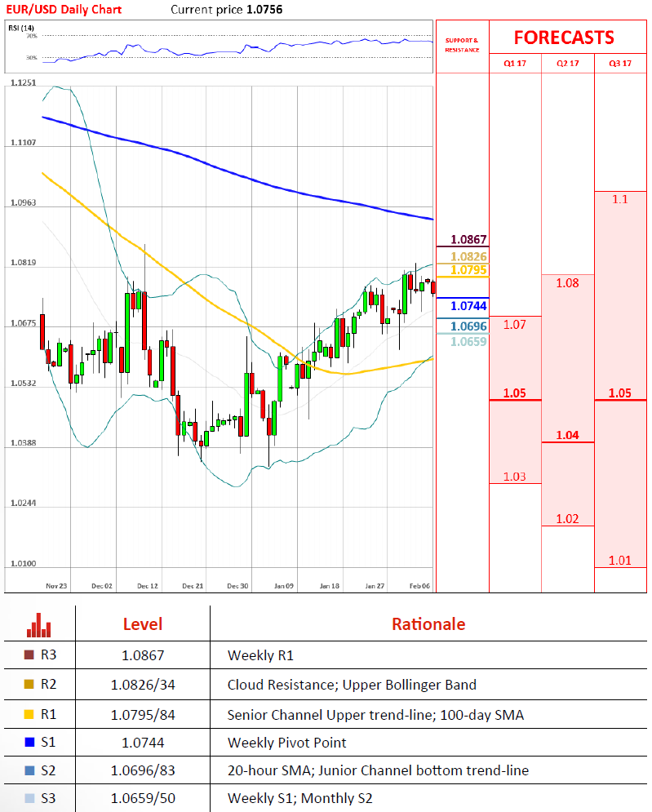The height and width of the screenshot is (812, 652).
Task: Click the RSI 70% level label
Action: [32, 36]
